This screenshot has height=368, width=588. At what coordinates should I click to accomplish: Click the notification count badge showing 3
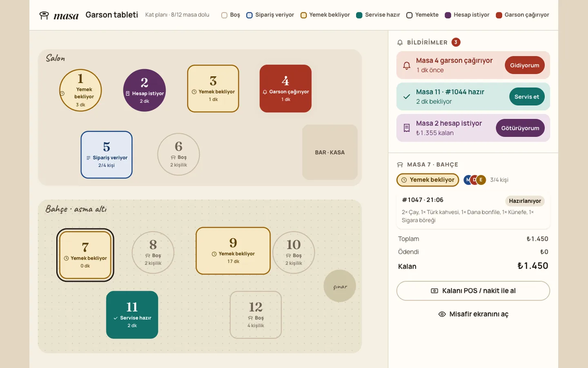click(456, 42)
